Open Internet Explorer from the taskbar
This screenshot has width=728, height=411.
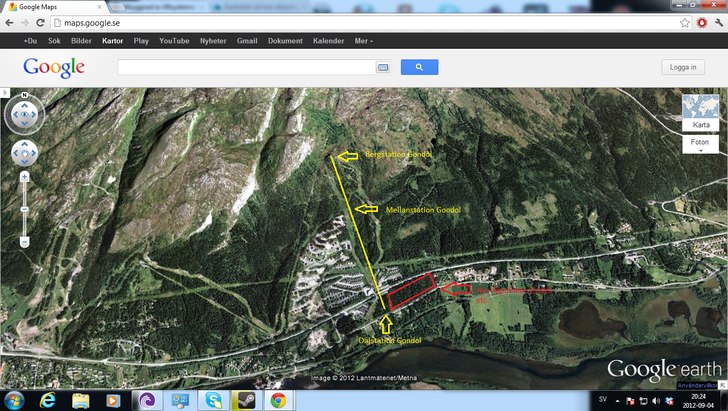click(x=47, y=400)
